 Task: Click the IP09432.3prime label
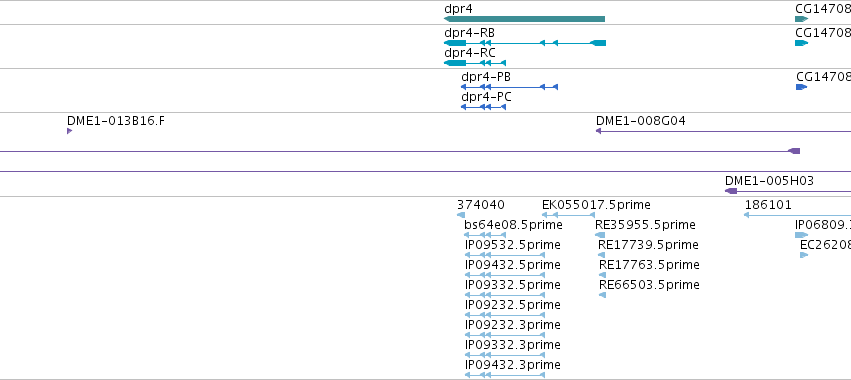[x=512, y=365]
